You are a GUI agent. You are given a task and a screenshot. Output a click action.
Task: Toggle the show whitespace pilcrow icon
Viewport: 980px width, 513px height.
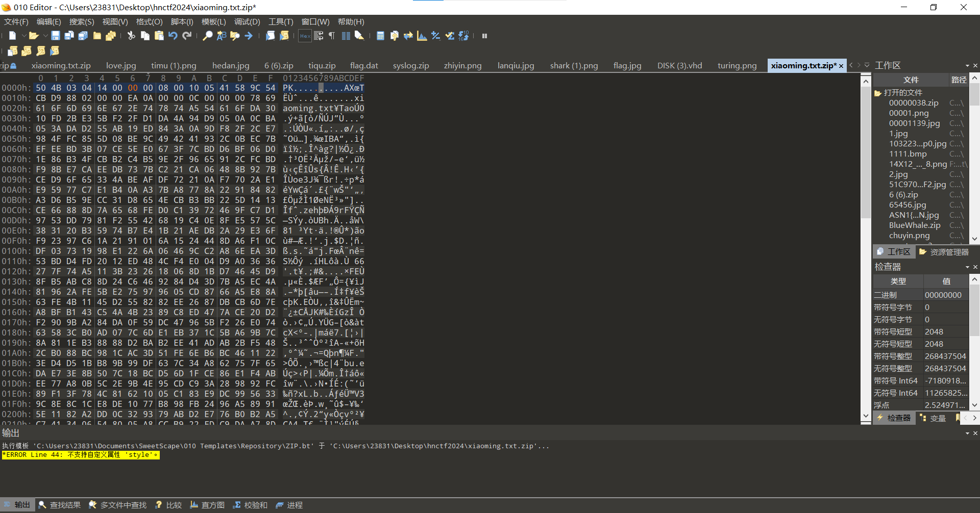tap(332, 36)
